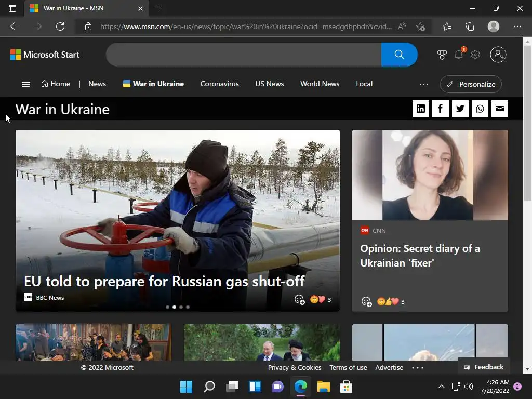This screenshot has height=399, width=532.
Task: Open Advertise footer link
Action: click(389, 367)
